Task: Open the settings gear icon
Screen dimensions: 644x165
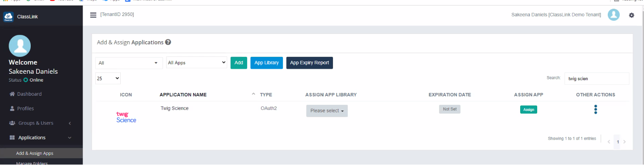Action: coord(632,15)
